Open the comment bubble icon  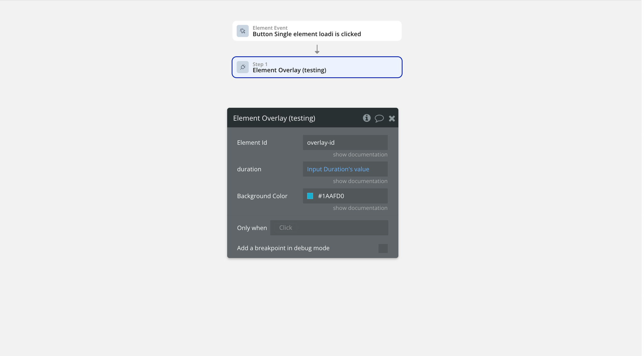point(379,118)
